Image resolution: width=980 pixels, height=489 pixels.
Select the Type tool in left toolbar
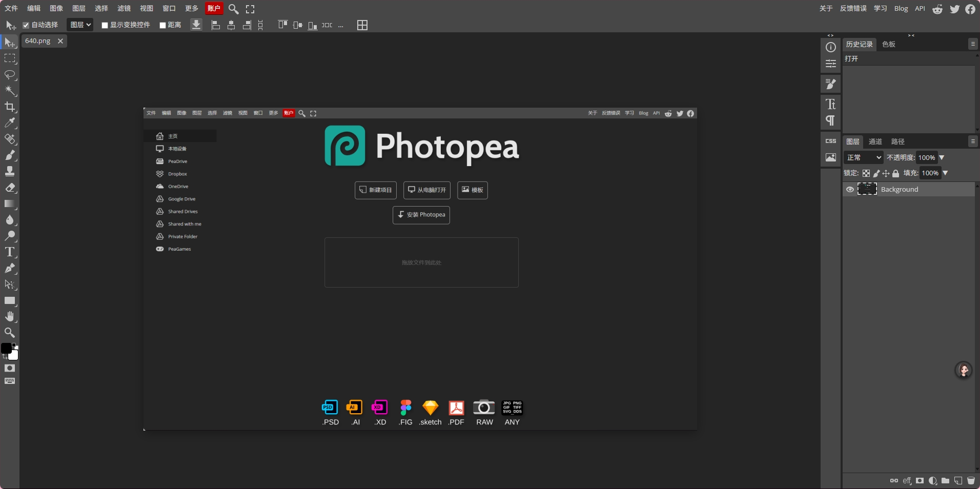pyautogui.click(x=10, y=252)
